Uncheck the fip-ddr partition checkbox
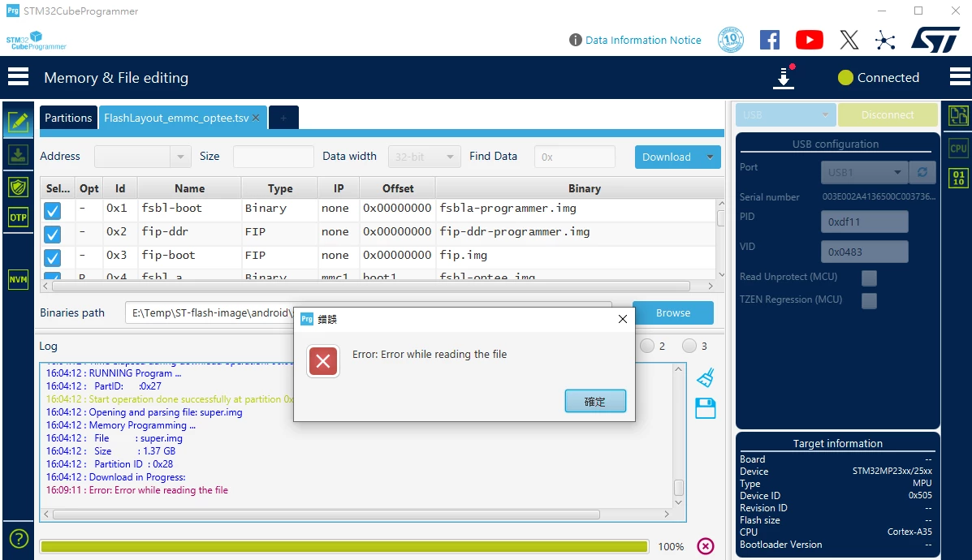Viewport: 972px width, 560px height. [x=53, y=235]
